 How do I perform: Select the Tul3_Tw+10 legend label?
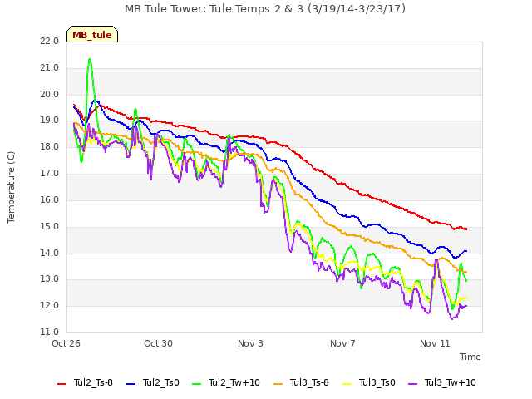[x=451, y=382]
